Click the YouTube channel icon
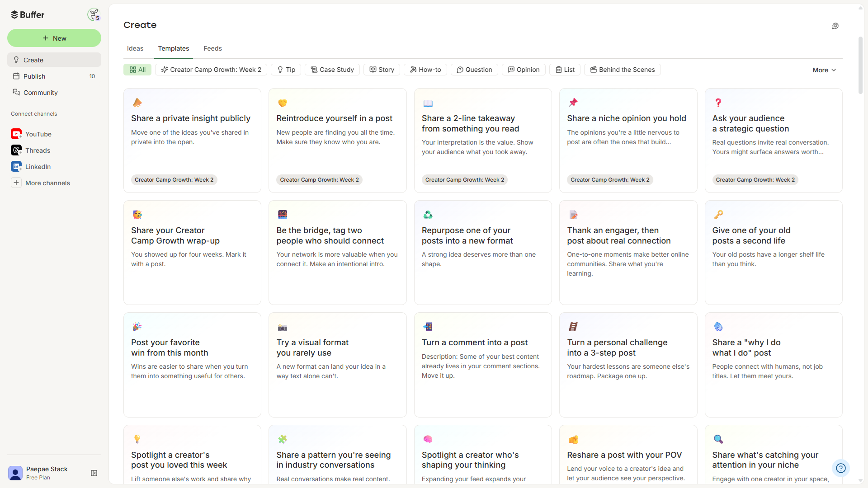Viewport: 868px width, 488px height. [x=16, y=134]
